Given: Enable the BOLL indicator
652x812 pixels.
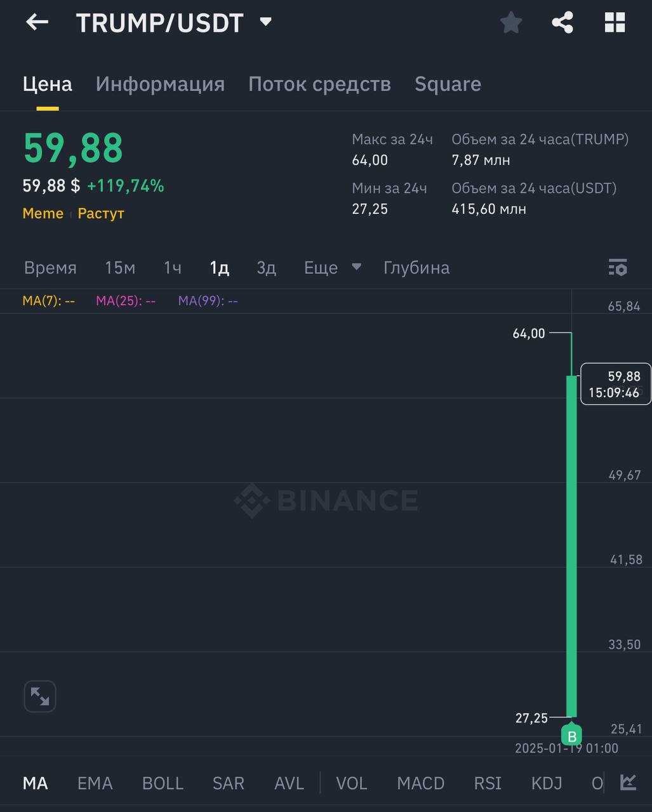Looking at the screenshot, I should [163, 783].
